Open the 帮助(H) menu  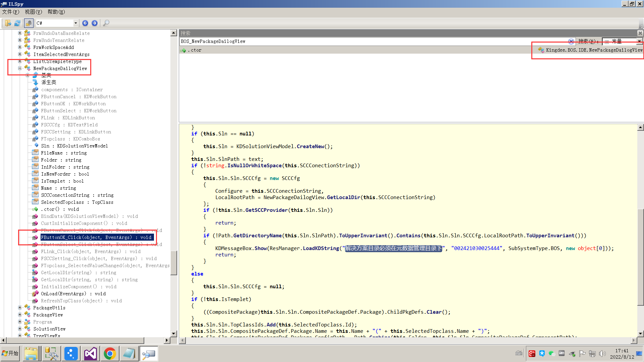(56, 12)
